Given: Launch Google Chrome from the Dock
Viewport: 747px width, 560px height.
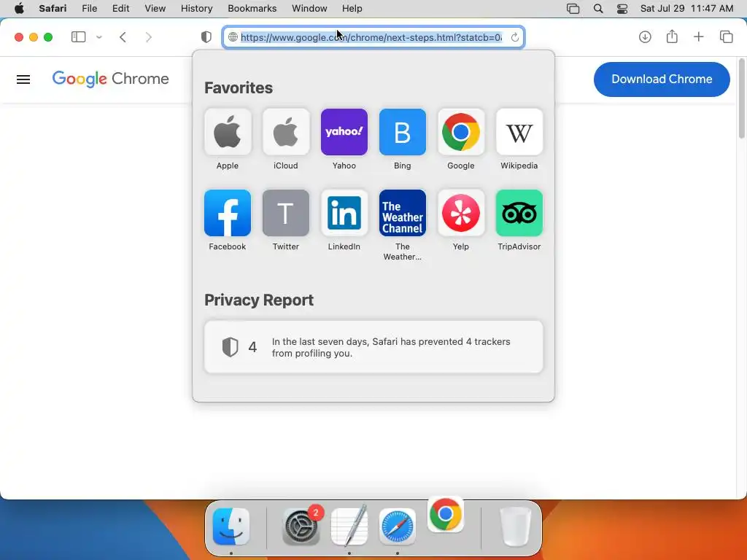Looking at the screenshot, I should pos(446,514).
